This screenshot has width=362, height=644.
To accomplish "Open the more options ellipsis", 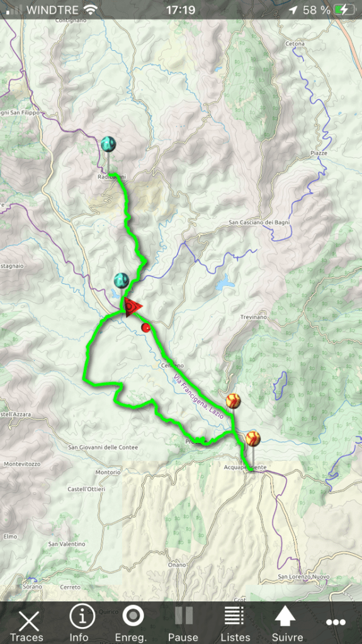I will [x=336, y=622].
